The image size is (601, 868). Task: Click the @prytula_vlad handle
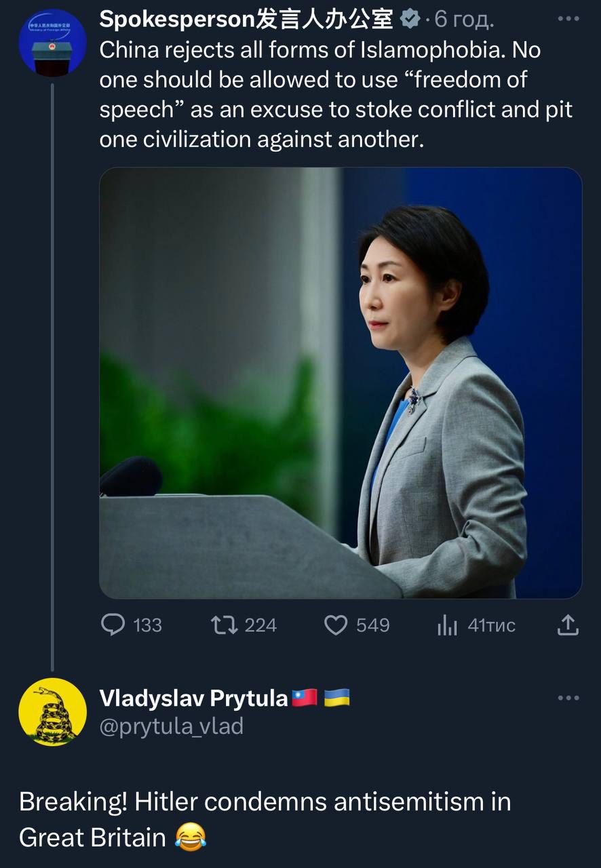coord(171,726)
